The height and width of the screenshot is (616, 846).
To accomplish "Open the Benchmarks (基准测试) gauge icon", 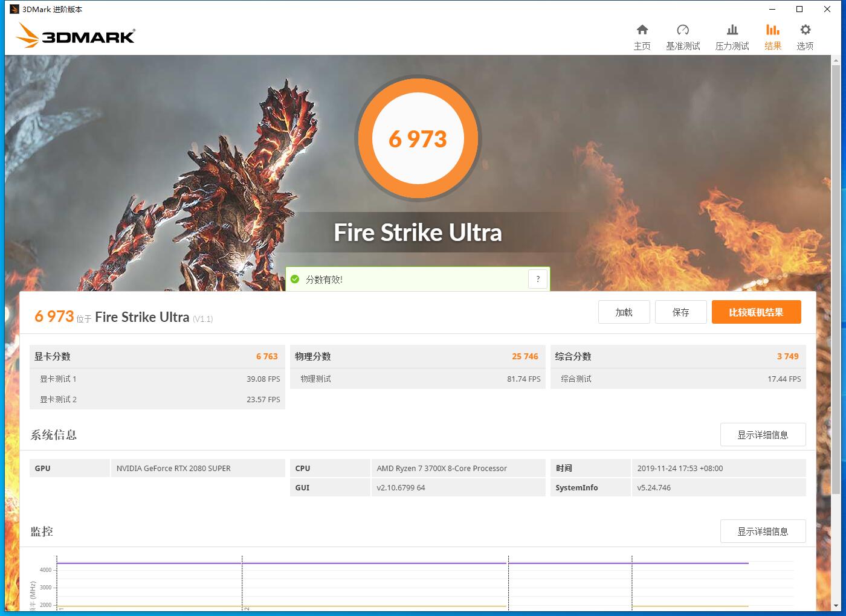I will coord(683,30).
